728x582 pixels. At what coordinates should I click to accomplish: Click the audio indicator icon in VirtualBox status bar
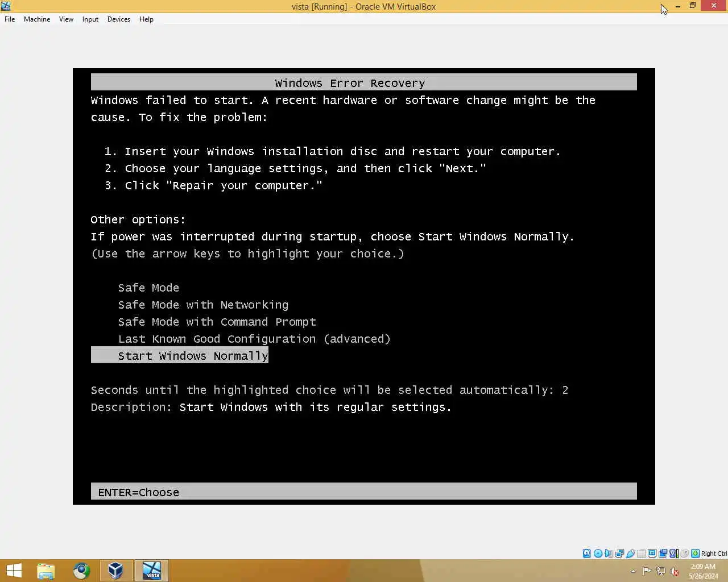pyautogui.click(x=609, y=553)
